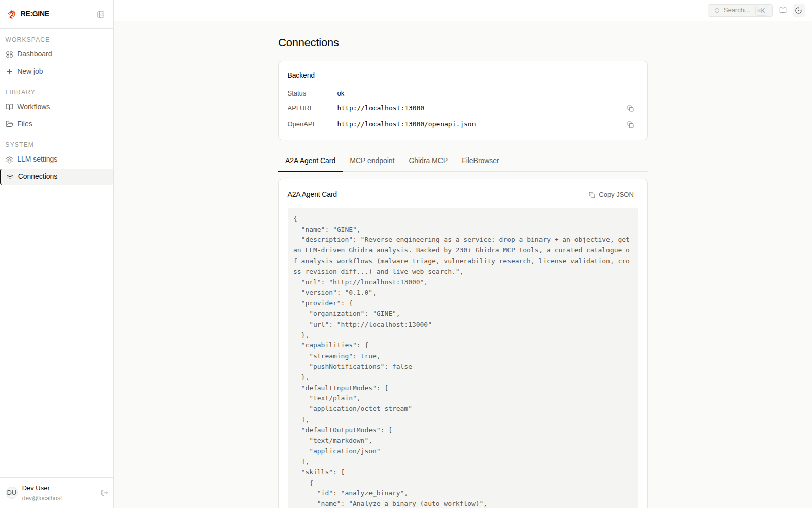Screen dimensions: 812x508
Task: Click the "version": "0.1.0" JSON line
Action: pos(339,293)
